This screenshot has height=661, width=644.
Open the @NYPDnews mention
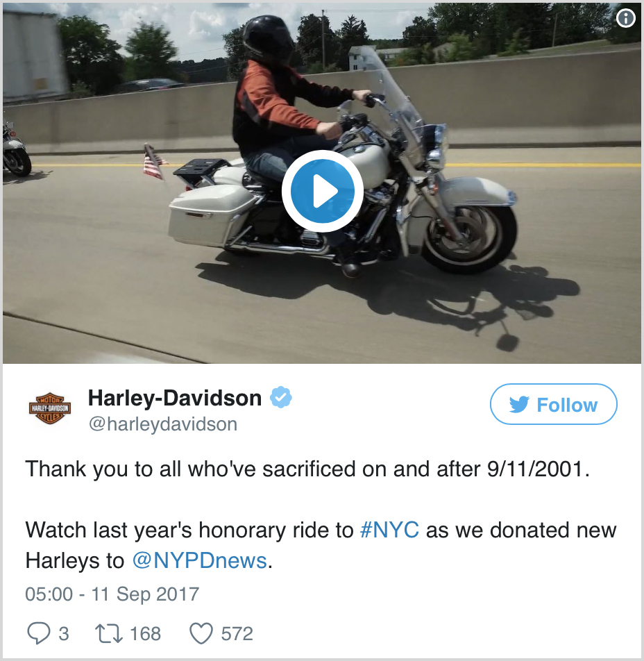point(200,561)
